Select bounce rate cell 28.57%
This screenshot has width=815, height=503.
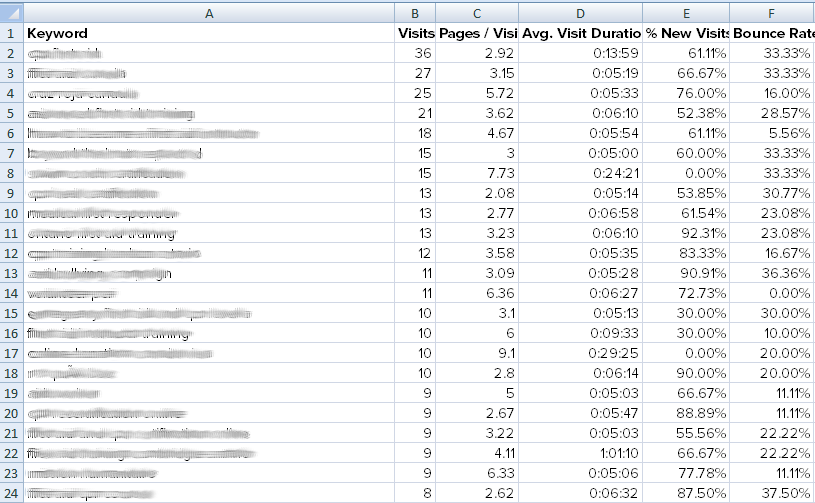pyautogui.click(x=772, y=113)
